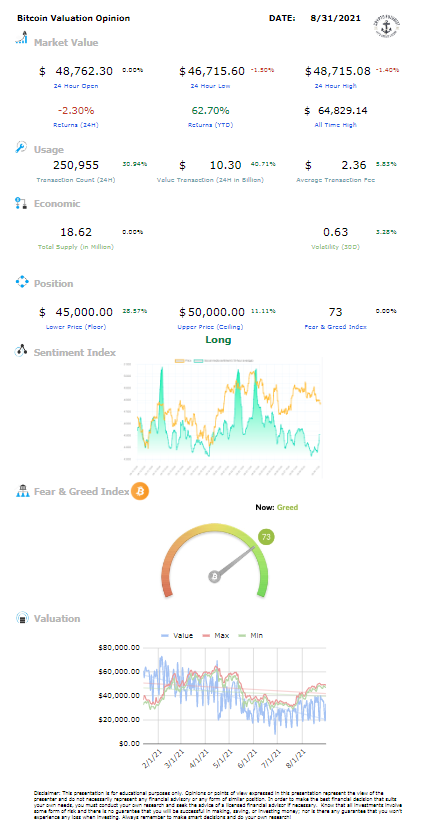The width and height of the screenshot is (433, 834).
Task: Click the anchor logo in top corner
Action: click(387, 24)
